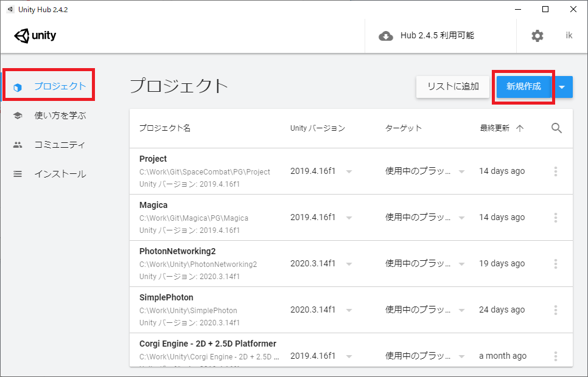
Task: Open target platform dropdown for SimplePhoton
Action: click(462, 310)
